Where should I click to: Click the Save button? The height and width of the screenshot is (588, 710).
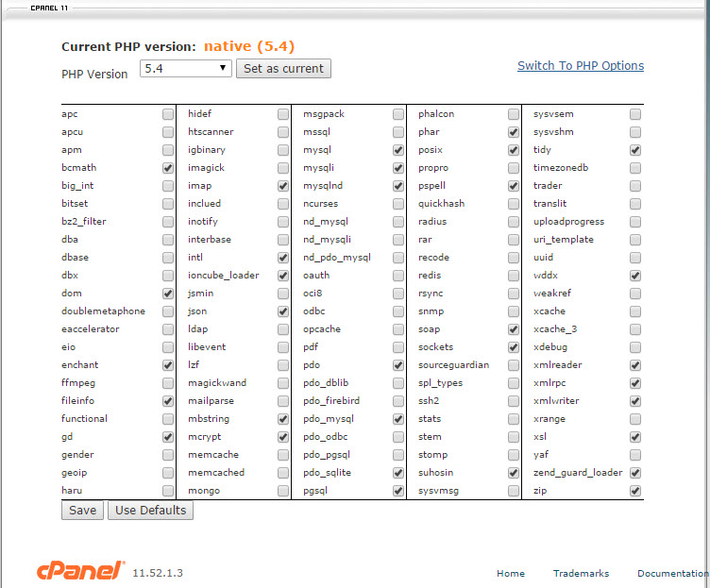[82, 510]
